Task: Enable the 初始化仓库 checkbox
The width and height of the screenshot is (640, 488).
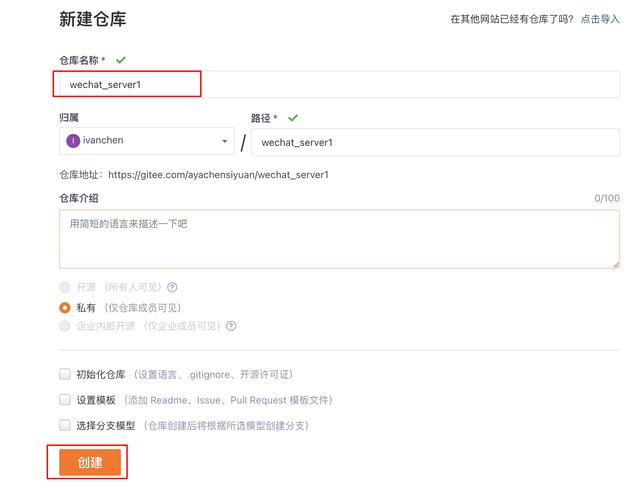Action: tap(65, 374)
